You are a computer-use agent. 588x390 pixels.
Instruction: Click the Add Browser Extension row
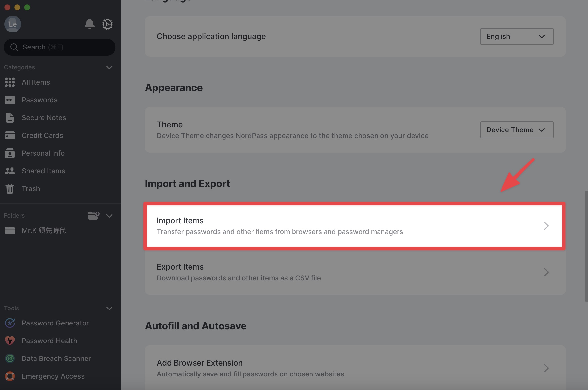click(x=355, y=368)
